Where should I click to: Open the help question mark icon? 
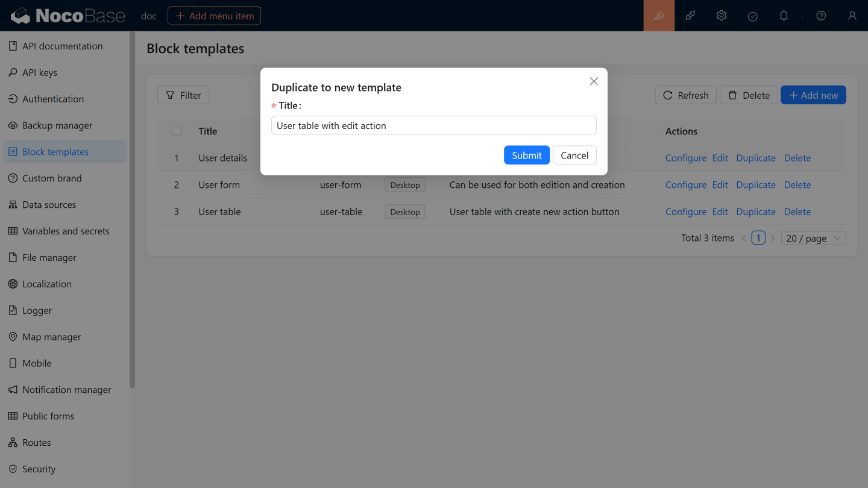click(821, 16)
